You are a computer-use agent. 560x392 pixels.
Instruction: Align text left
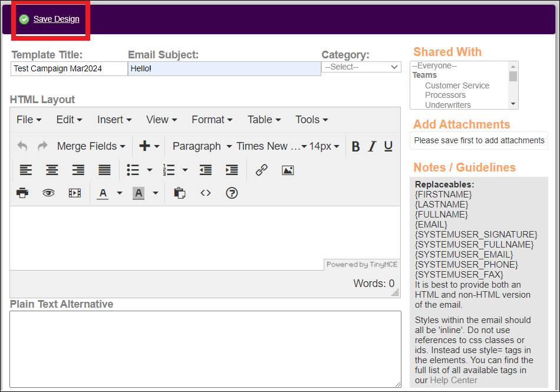click(26, 170)
